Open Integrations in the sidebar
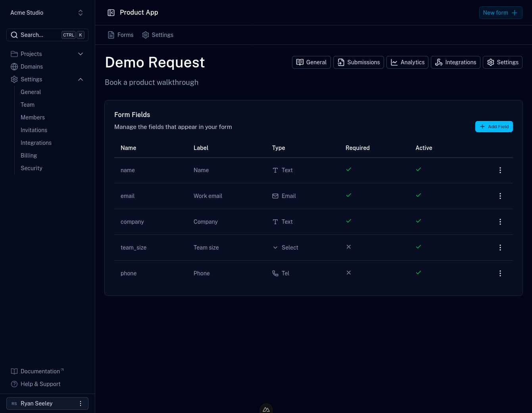 tap(36, 143)
